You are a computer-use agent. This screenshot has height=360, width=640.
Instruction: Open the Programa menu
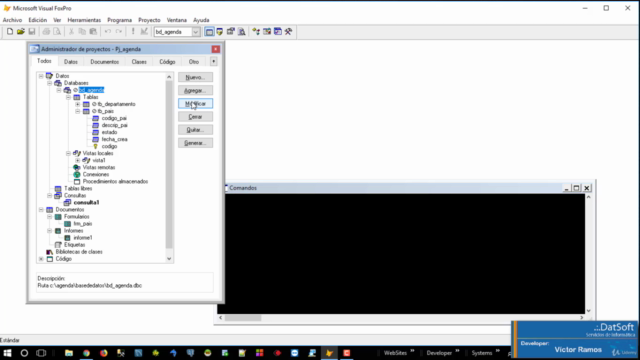[x=120, y=20]
